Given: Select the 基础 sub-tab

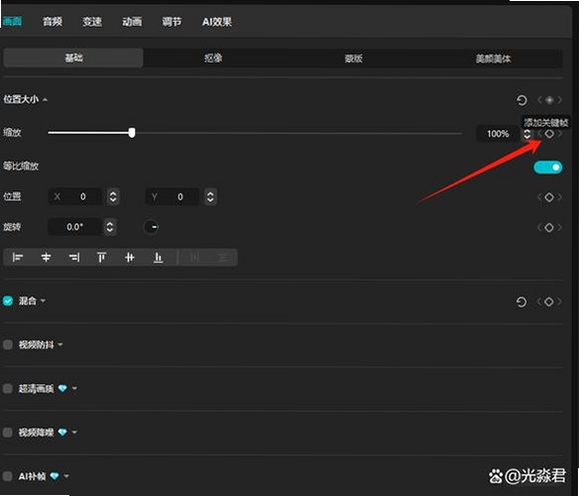Looking at the screenshot, I should pos(73,58).
